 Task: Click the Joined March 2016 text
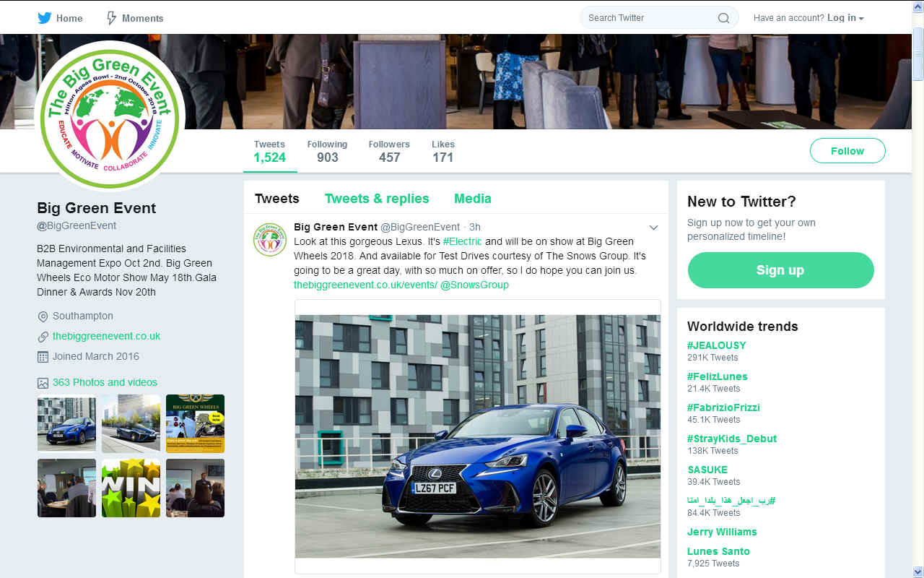(96, 356)
